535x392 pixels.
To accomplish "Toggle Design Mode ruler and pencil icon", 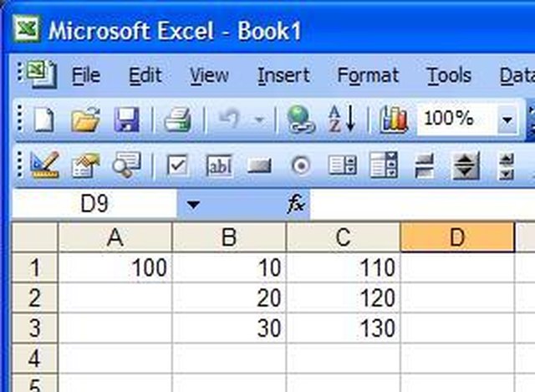I will pos(44,165).
